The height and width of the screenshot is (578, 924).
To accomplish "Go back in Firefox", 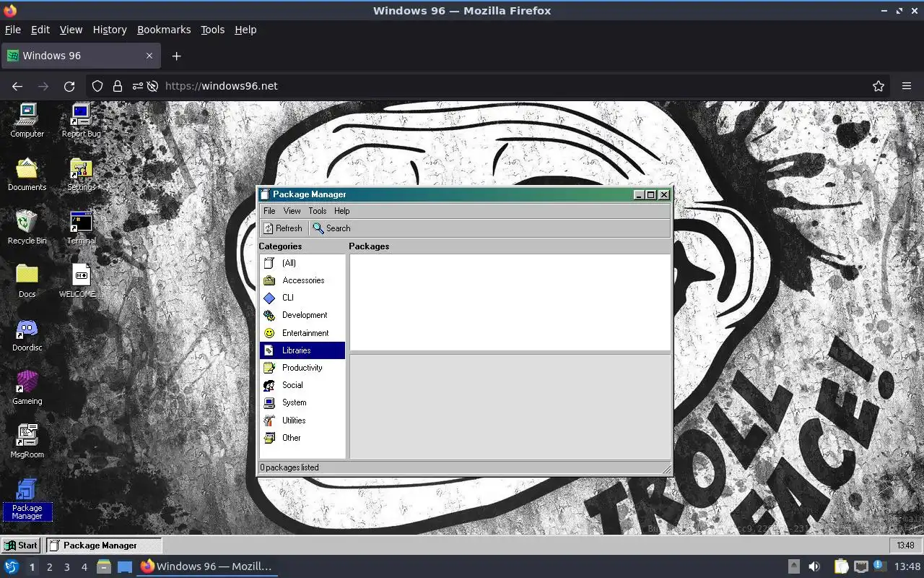I will coord(17,86).
